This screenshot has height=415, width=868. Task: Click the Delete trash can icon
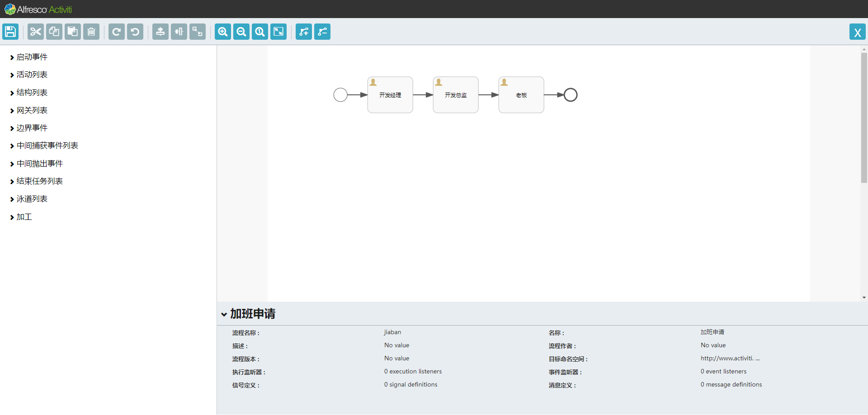pyautogui.click(x=91, y=32)
